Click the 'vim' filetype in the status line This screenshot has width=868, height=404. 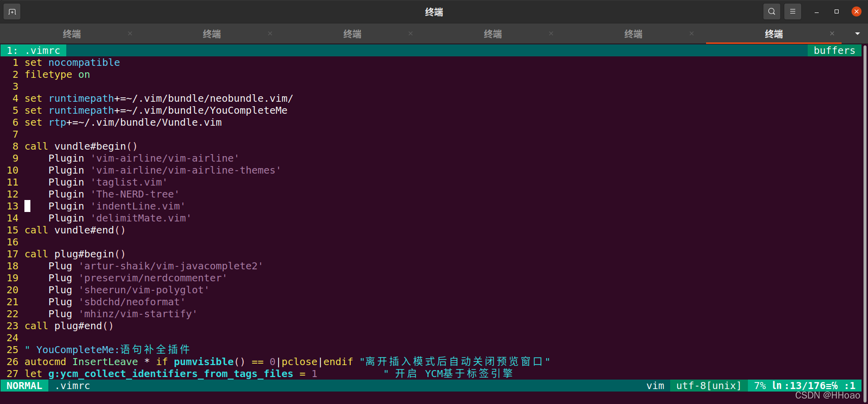coord(655,386)
